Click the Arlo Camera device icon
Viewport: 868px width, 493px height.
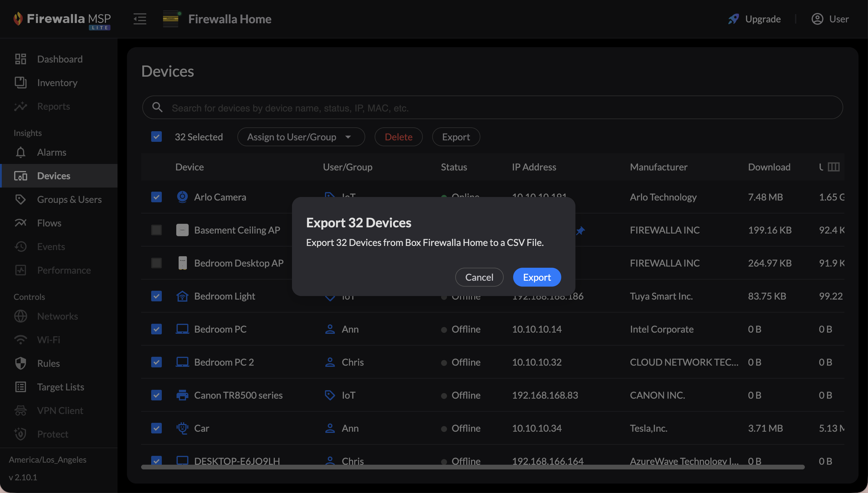pyautogui.click(x=182, y=197)
